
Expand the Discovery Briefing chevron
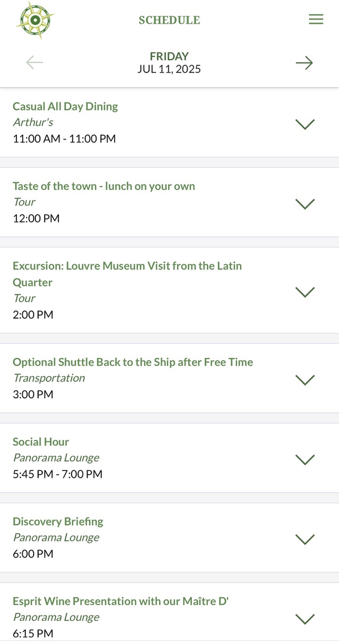pos(305,539)
